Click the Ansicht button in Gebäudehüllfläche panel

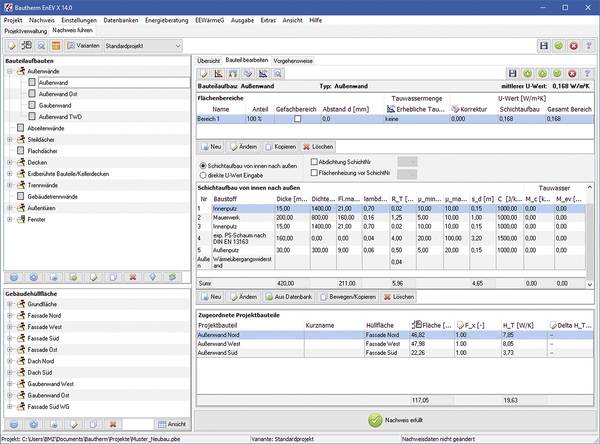click(x=175, y=424)
